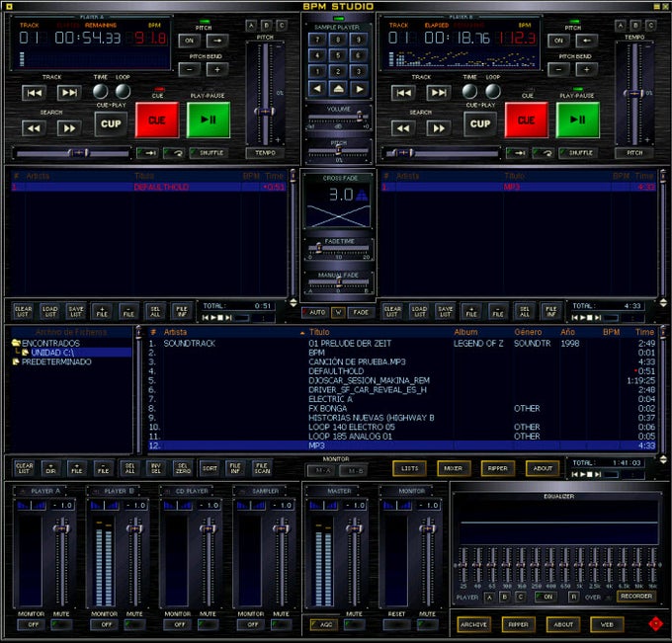Open file info for Player A playlist
The height and width of the screenshot is (643, 672).
(x=181, y=311)
